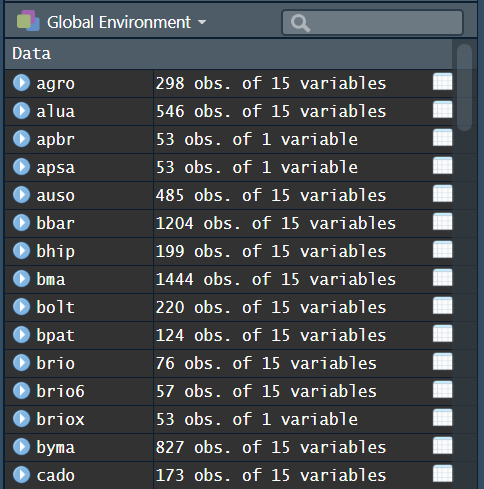Expand the agro data frame

click(22, 83)
